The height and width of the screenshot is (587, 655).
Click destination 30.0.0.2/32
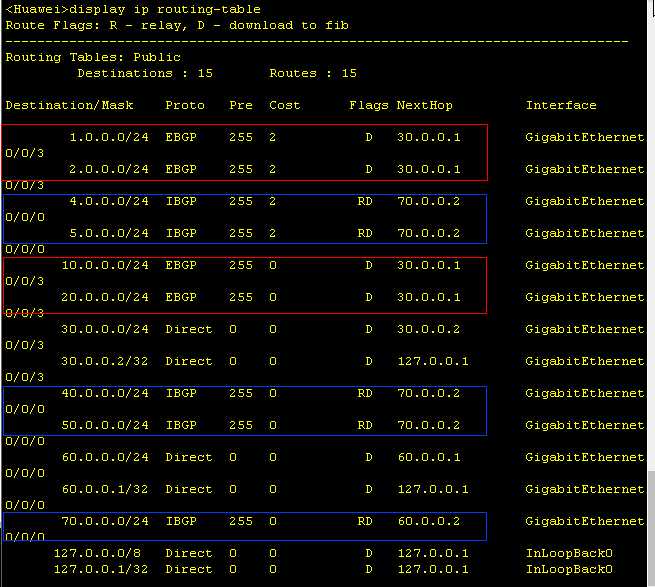(105, 361)
